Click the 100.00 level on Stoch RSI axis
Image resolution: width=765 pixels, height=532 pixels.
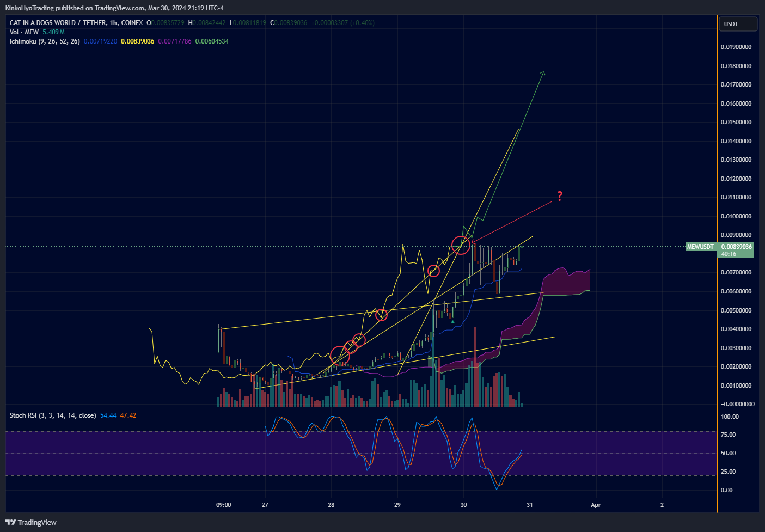[730, 417]
